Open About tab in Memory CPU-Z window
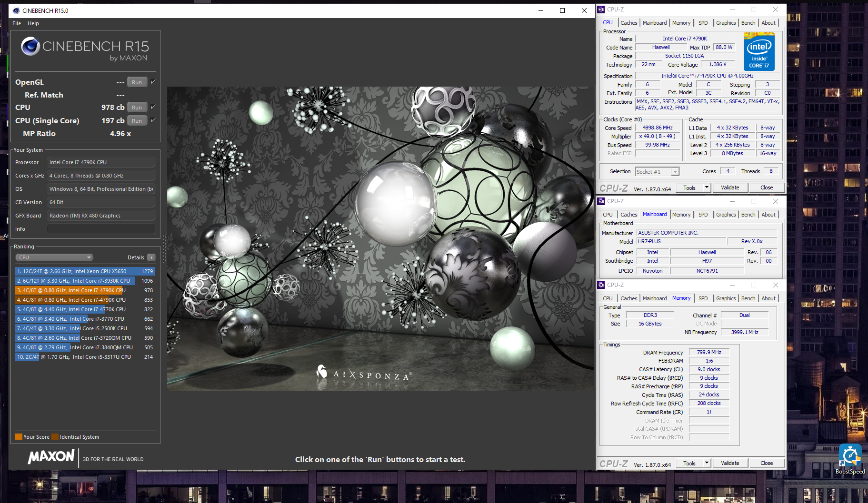 pyautogui.click(x=768, y=298)
